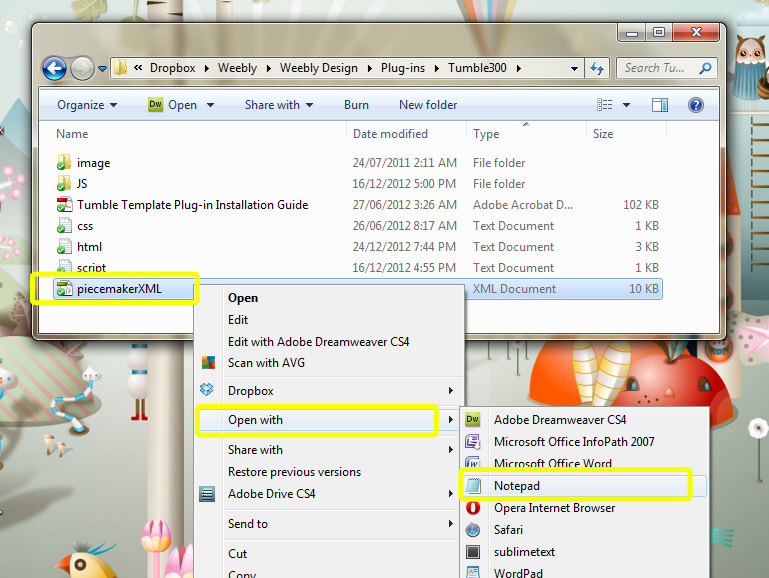Click the Weebly Design breadcrumb
The height and width of the screenshot is (578, 769).
(319, 68)
